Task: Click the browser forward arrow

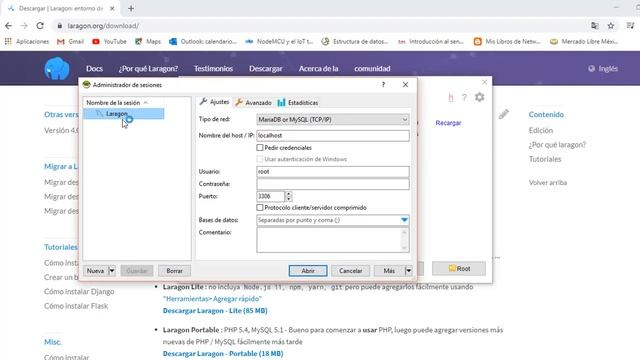Action: (x=24, y=26)
